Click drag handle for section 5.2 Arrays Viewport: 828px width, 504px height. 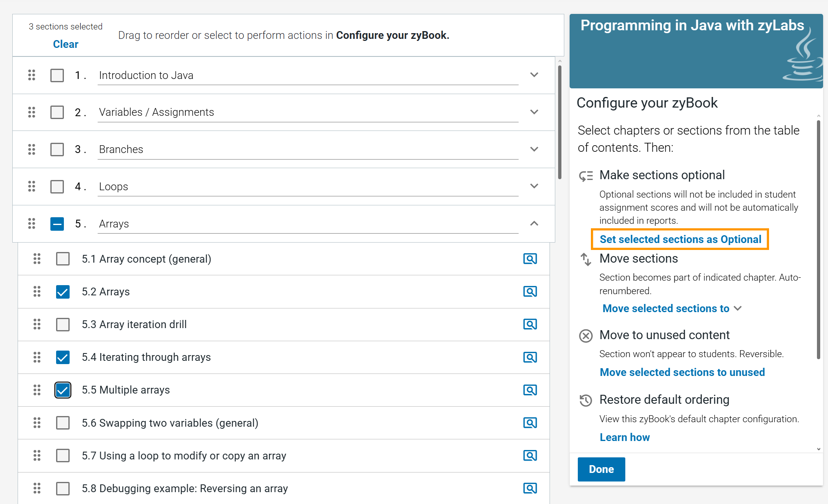[37, 291]
